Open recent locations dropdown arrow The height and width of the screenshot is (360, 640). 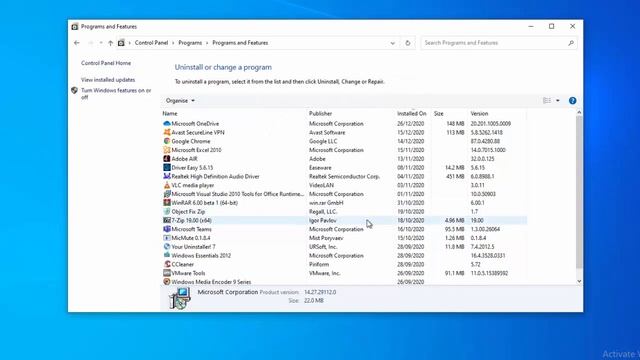pyautogui.click(x=101, y=43)
